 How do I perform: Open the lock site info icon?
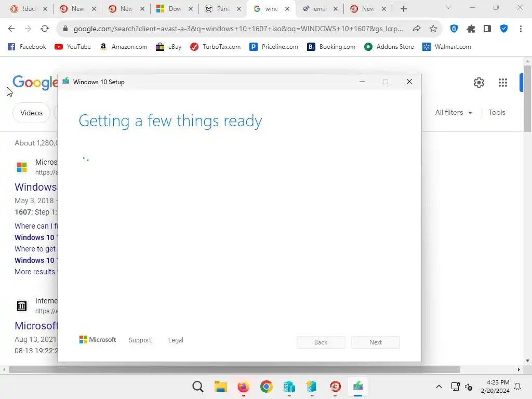point(65,29)
